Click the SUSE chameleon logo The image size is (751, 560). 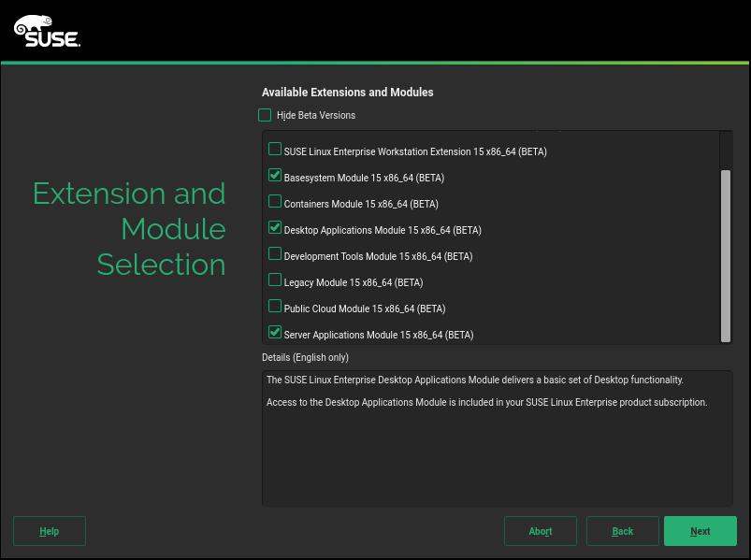click(47, 31)
